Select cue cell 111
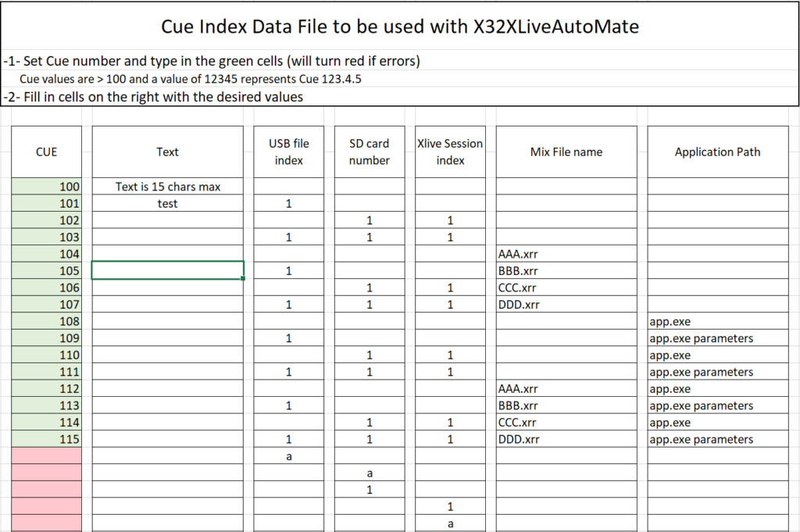Image resolution: width=800 pixels, height=532 pixels. tap(46, 371)
